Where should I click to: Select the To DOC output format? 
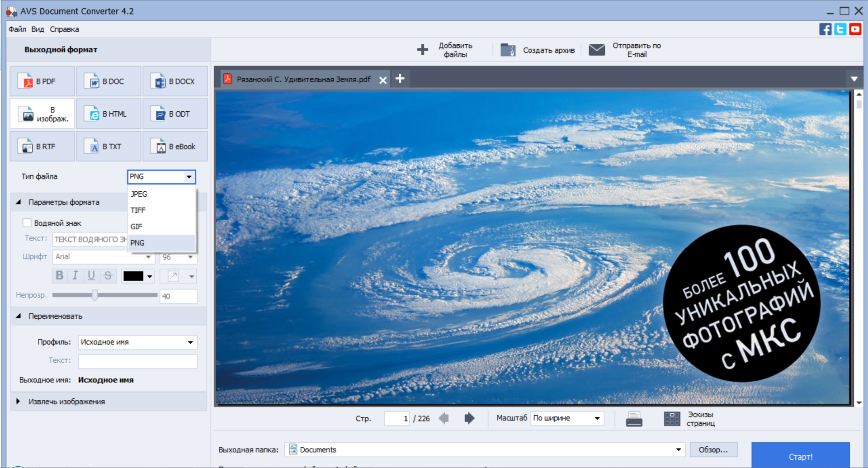tap(108, 81)
